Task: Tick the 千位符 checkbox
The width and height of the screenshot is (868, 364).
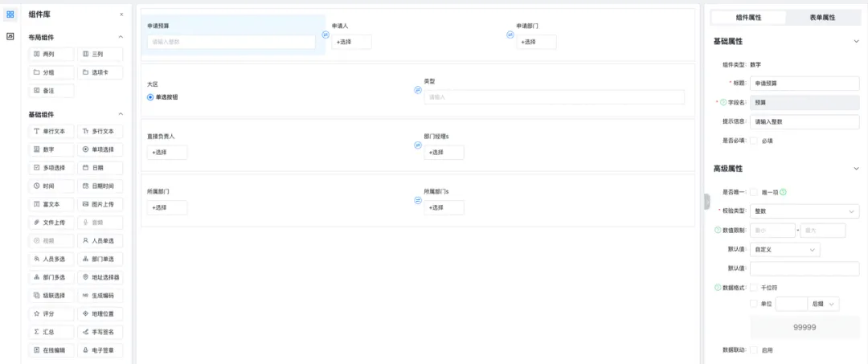Action: click(x=753, y=287)
